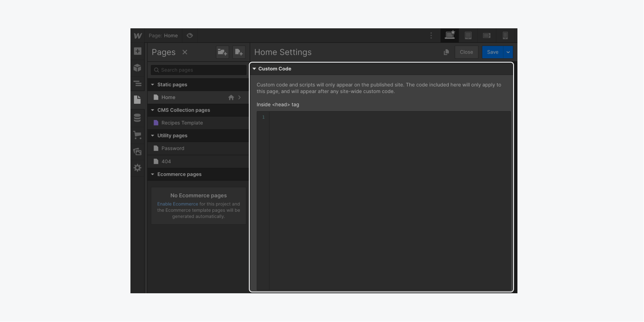Switch to mobile portrait breakpoint view
This screenshot has width=644, height=322.
[505, 36]
